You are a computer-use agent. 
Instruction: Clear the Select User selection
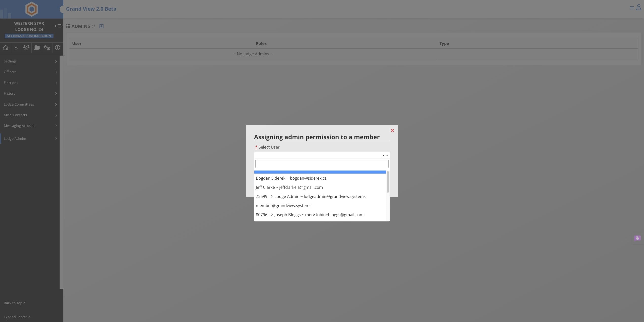point(383,156)
